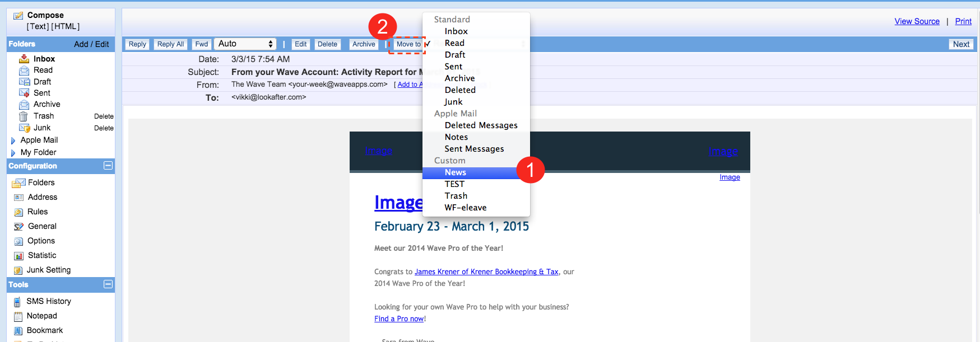Open the Inbox folder icon
This screenshot has width=980, height=342.
pyautogui.click(x=24, y=59)
